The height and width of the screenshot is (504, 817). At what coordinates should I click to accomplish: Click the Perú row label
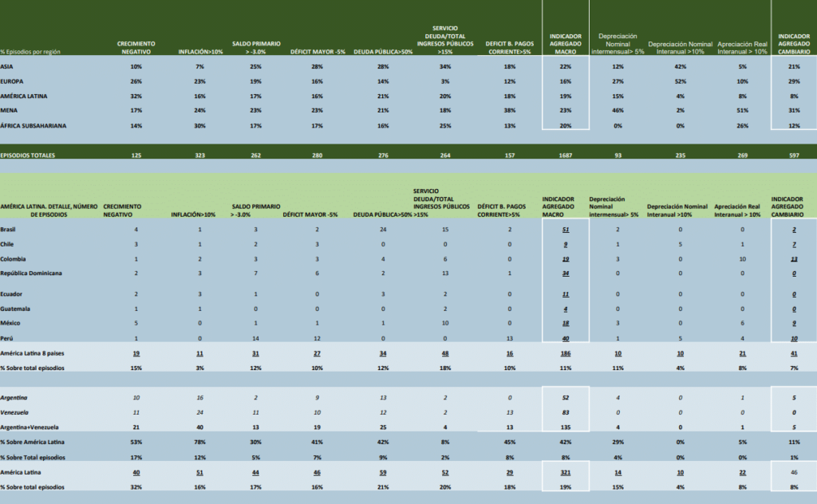tap(8, 338)
